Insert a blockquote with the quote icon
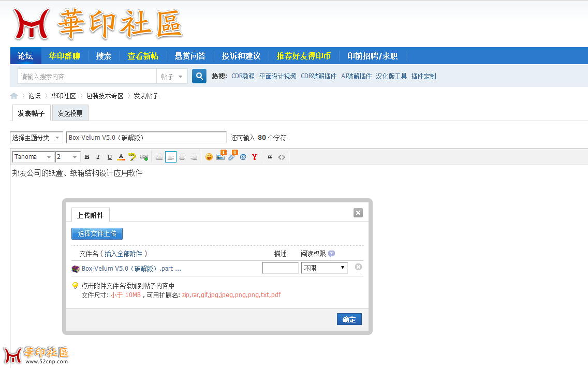 point(269,157)
